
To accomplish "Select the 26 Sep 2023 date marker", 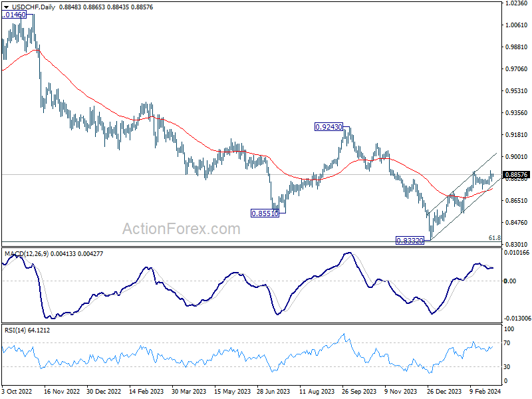I will 359,391.
